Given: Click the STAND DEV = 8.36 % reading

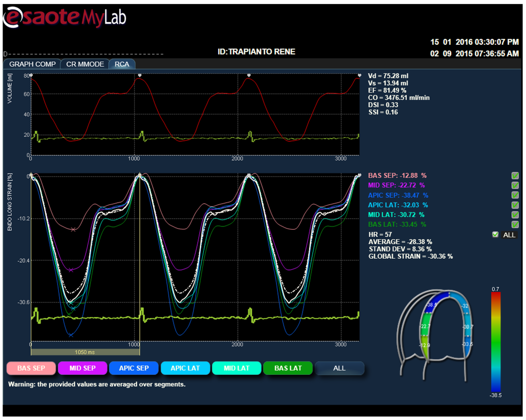Looking at the screenshot, I should click(400, 249).
